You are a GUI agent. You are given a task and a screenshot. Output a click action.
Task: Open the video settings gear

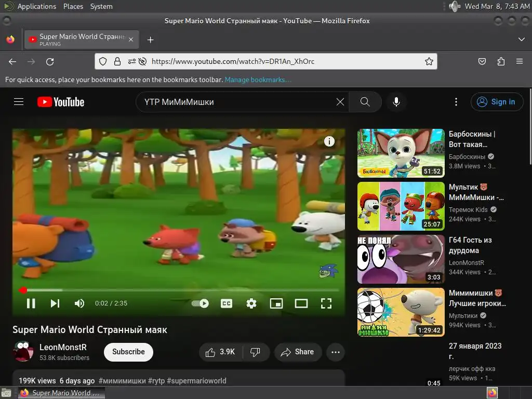(251, 303)
